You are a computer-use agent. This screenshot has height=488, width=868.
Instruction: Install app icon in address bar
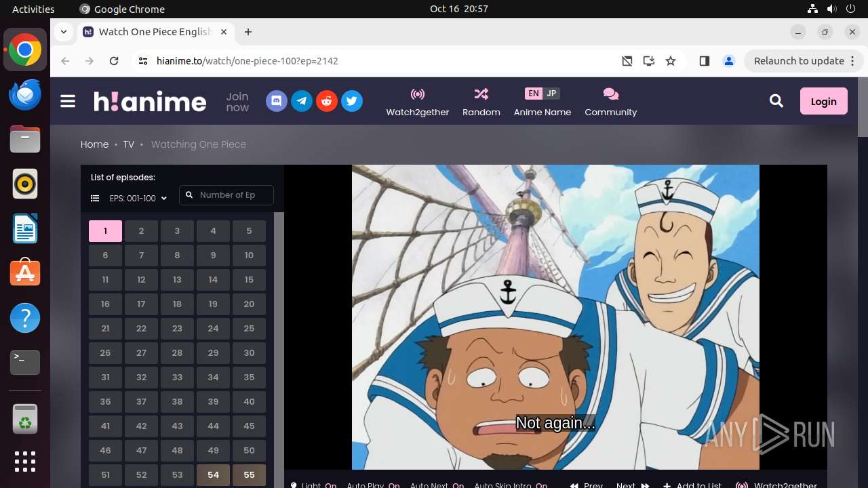point(649,61)
